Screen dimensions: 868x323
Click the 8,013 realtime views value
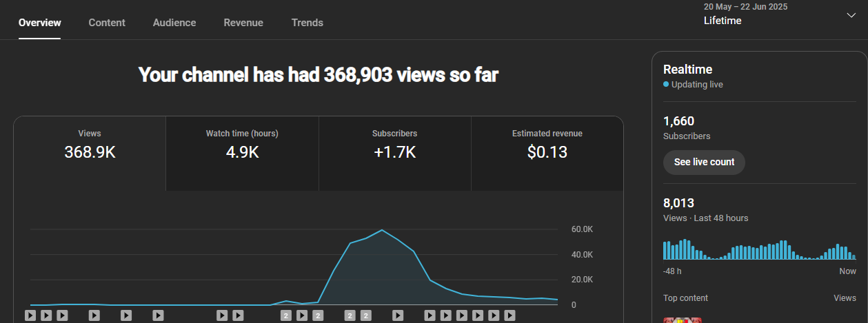(678, 203)
